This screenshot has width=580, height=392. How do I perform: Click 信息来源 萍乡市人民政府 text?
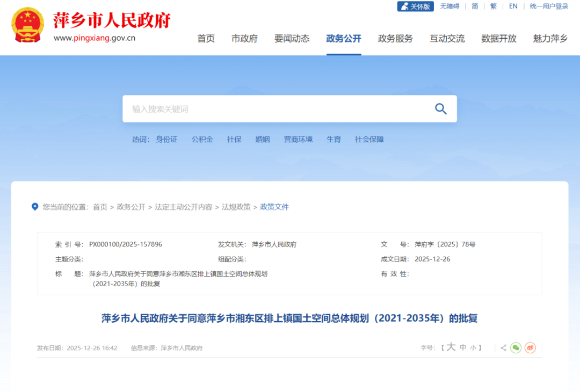point(167,348)
